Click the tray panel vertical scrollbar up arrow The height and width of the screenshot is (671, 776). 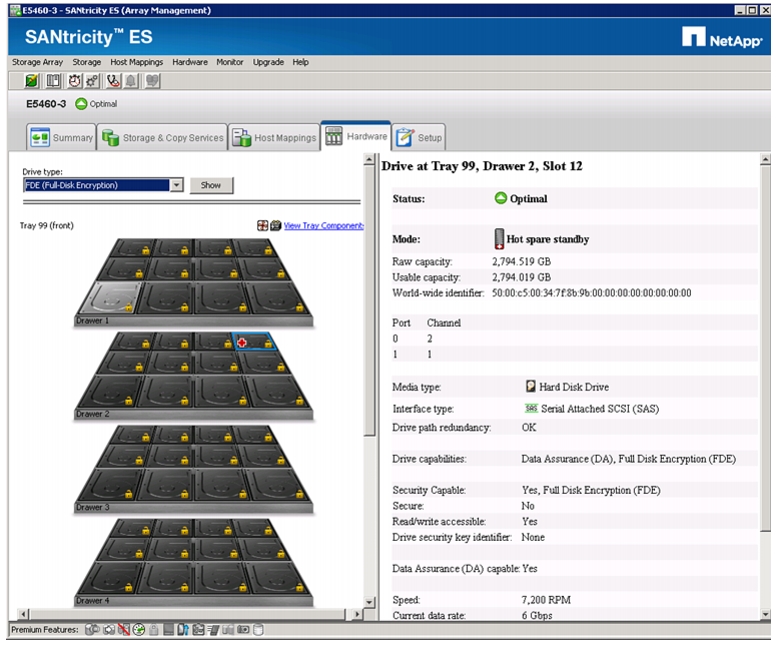click(x=369, y=159)
